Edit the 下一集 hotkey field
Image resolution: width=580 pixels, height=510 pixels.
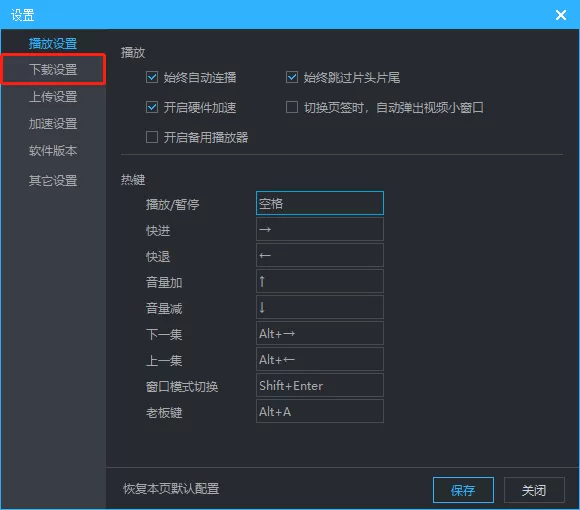point(320,333)
